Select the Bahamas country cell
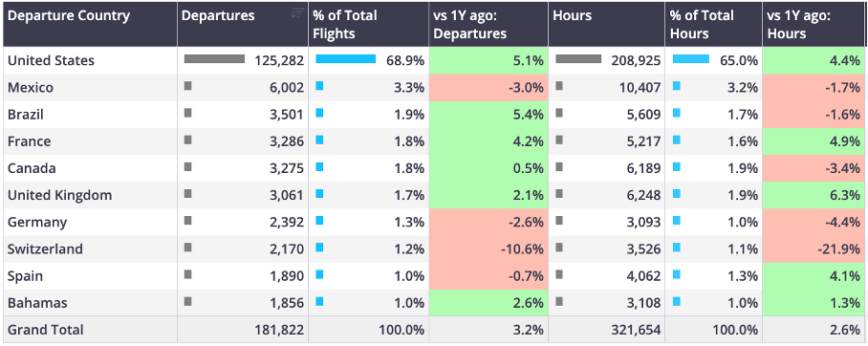 click(x=90, y=303)
